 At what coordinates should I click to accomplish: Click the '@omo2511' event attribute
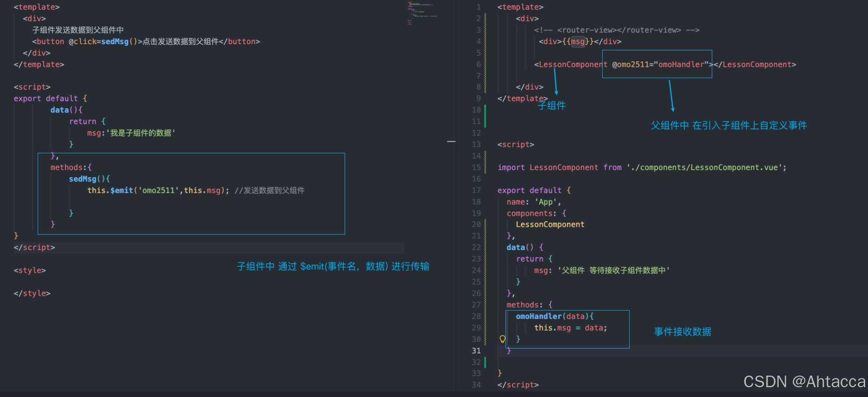631,64
